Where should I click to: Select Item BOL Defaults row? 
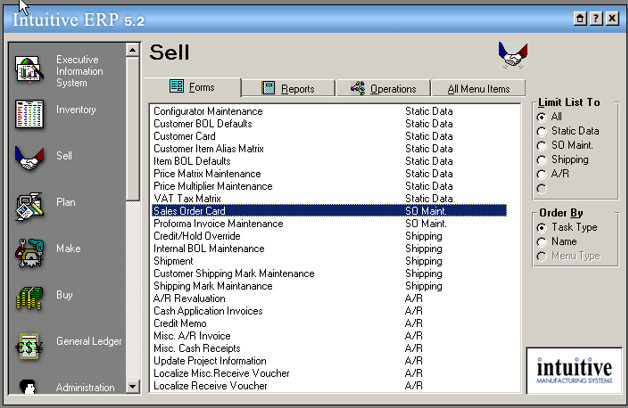coord(329,161)
